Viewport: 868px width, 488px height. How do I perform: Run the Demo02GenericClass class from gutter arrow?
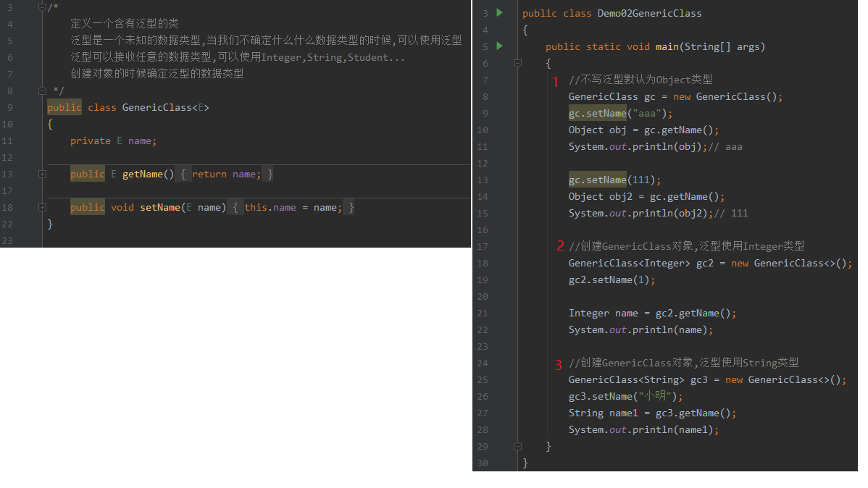(499, 13)
